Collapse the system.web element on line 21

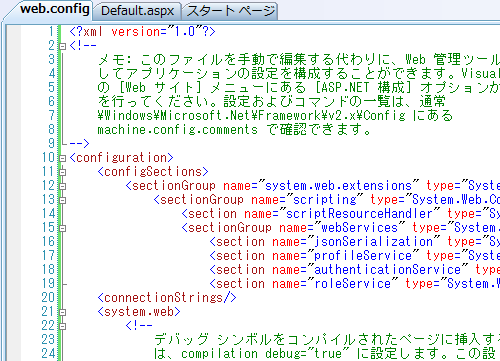tap(63, 312)
